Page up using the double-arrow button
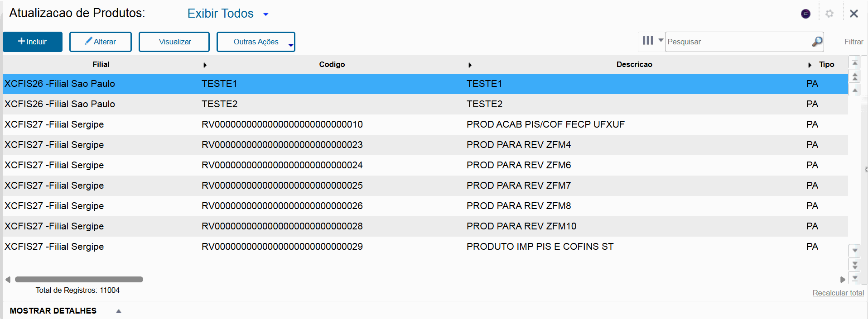The image size is (868, 319). [855, 77]
